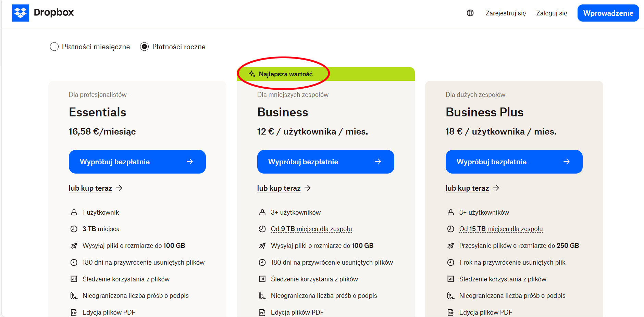Click the Dropbox wordmark text

pos(54,13)
